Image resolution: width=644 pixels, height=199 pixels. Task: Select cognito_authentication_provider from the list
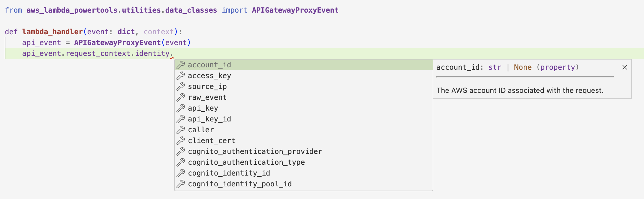tap(255, 151)
